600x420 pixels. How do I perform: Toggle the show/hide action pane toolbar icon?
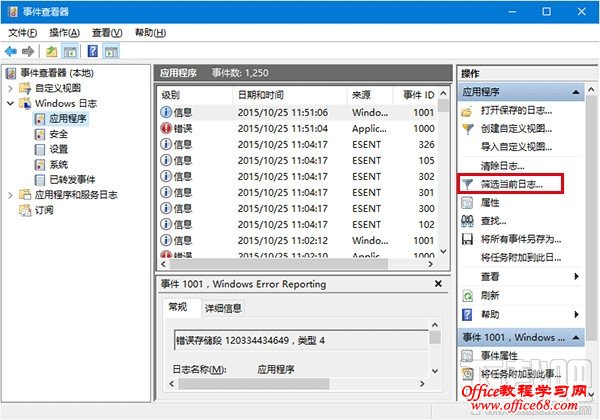[111, 51]
